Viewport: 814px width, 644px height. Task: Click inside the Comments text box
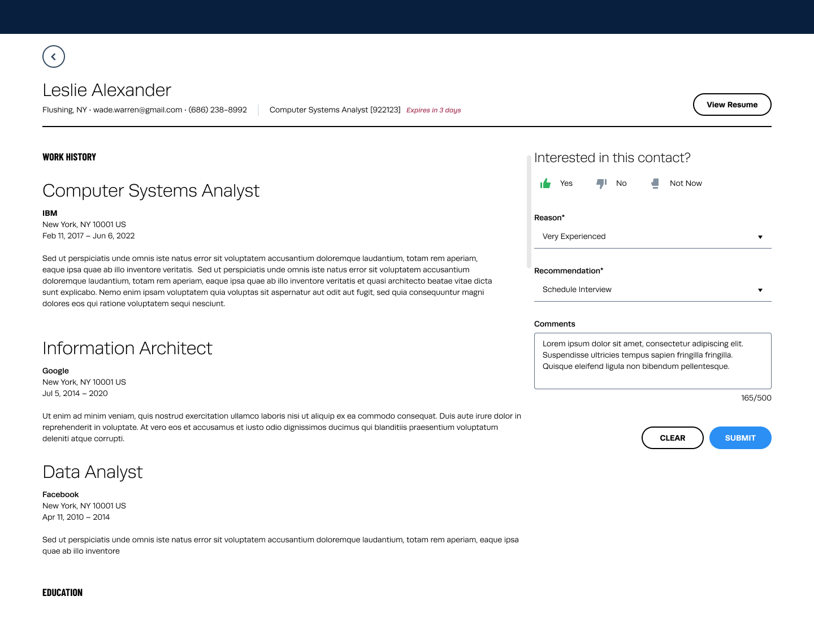[x=652, y=360]
